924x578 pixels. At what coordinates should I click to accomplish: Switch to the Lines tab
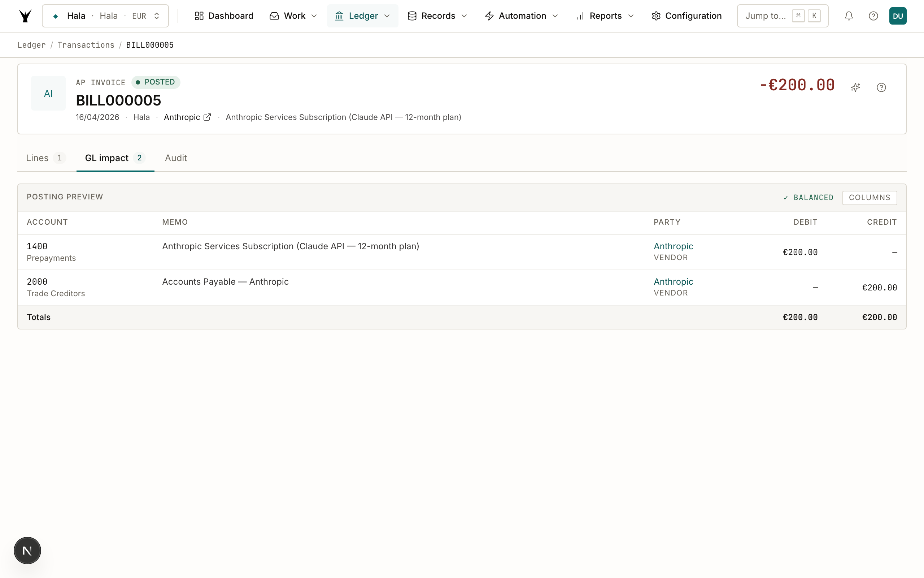pyautogui.click(x=45, y=158)
